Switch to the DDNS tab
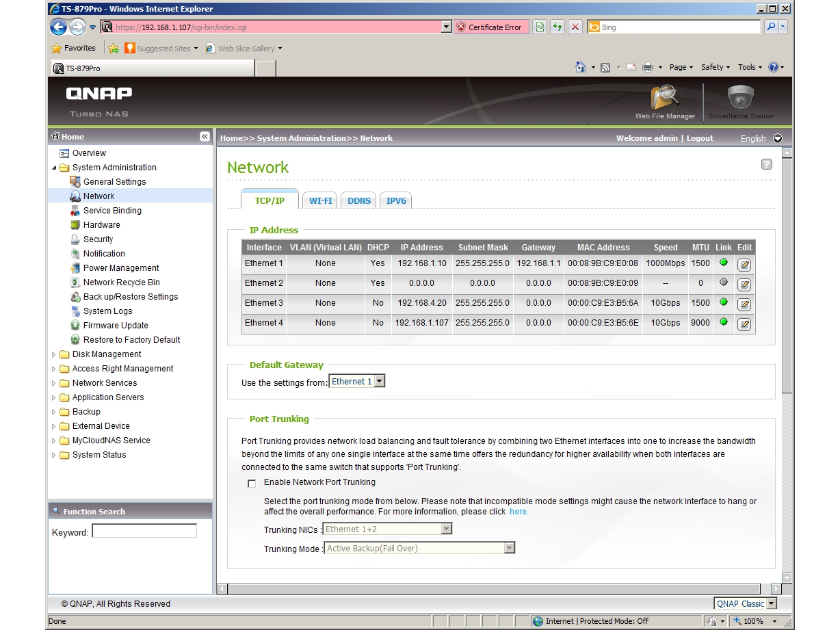The width and height of the screenshot is (840, 630). click(359, 200)
